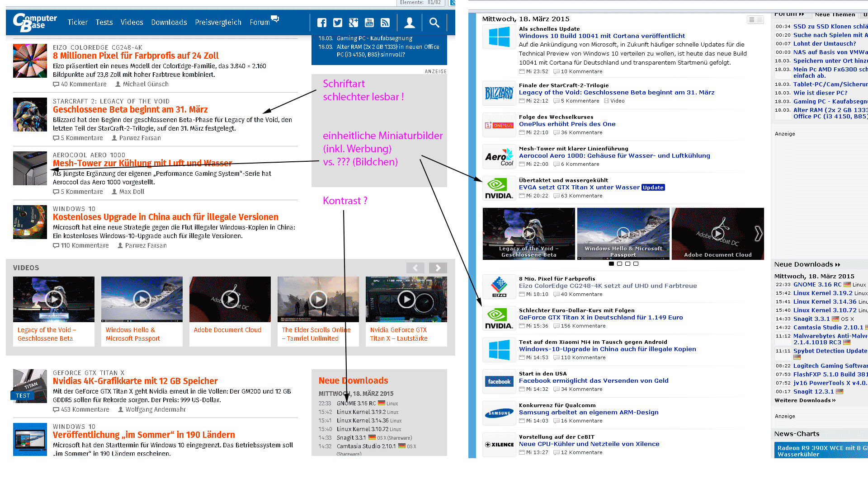Click the ComputerBase logo

point(35,22)
